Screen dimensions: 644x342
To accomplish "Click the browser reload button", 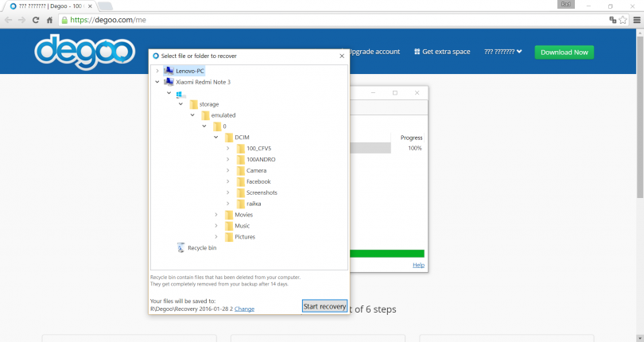I will tap(36, 20).
